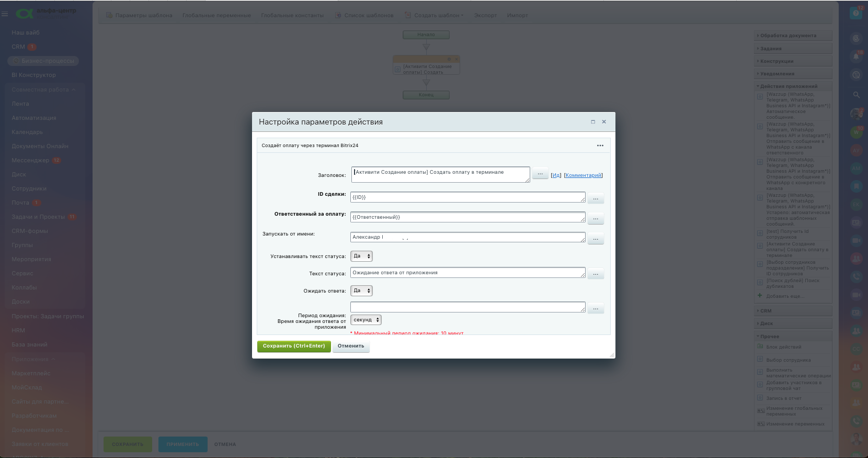This screenshot has width=868, height=458.
Task: Open Мессенджер in the sidebar
Action: [x=30, y=160]
